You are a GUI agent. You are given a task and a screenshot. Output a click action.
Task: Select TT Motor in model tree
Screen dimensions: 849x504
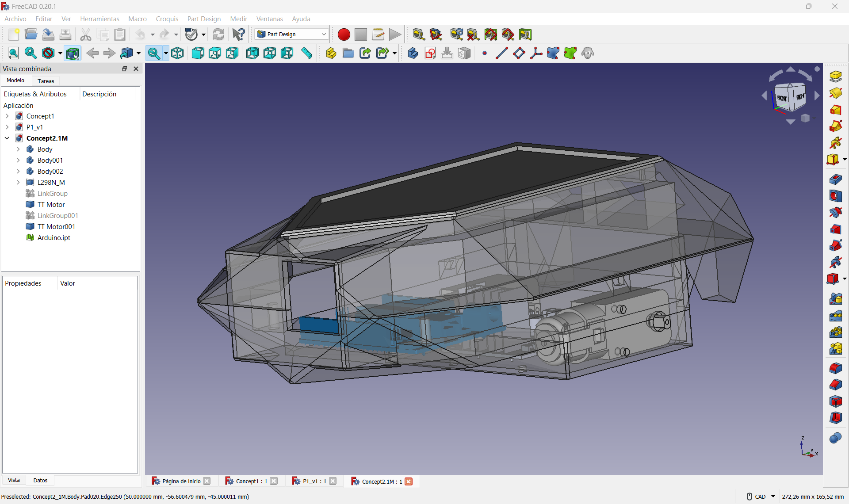click(51, 205)
